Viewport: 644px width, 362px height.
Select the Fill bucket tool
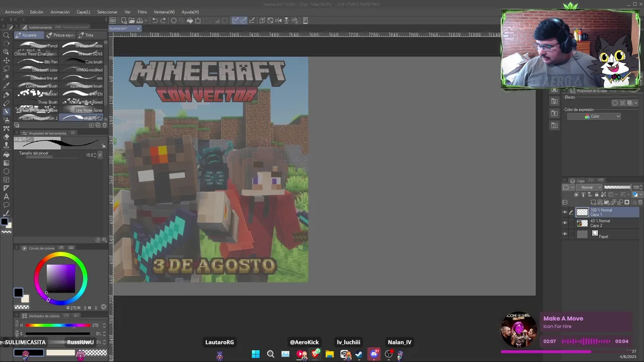click(7, 154)
